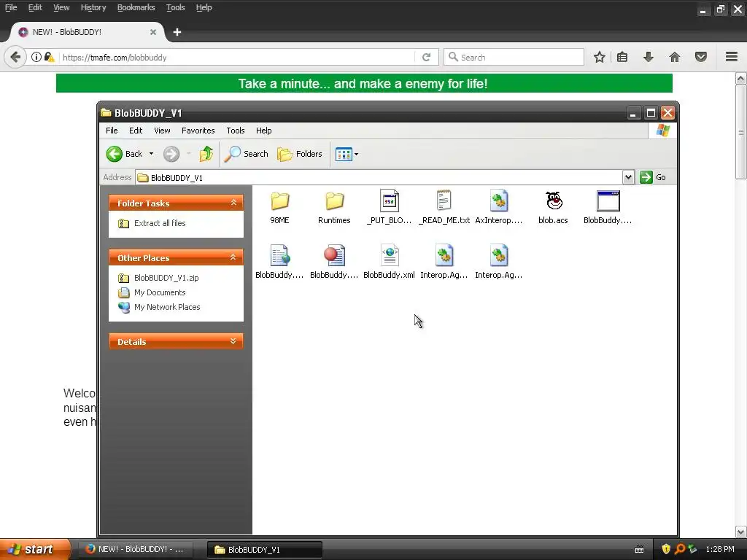Close the NEW! - BlobBUDDY! tab
The width and height of the screenshot is (747, 560).
tap(153, 32)
